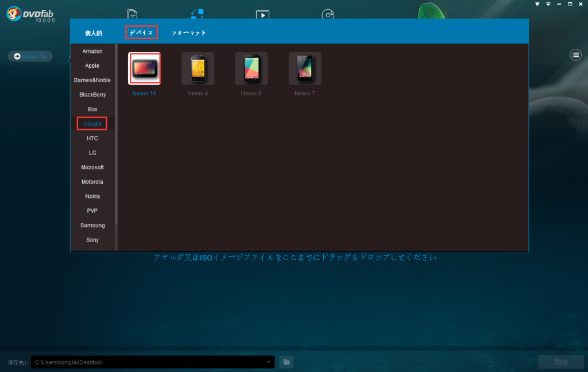Click the 開始 start button
588x372 pixels.
click(561, 362)
